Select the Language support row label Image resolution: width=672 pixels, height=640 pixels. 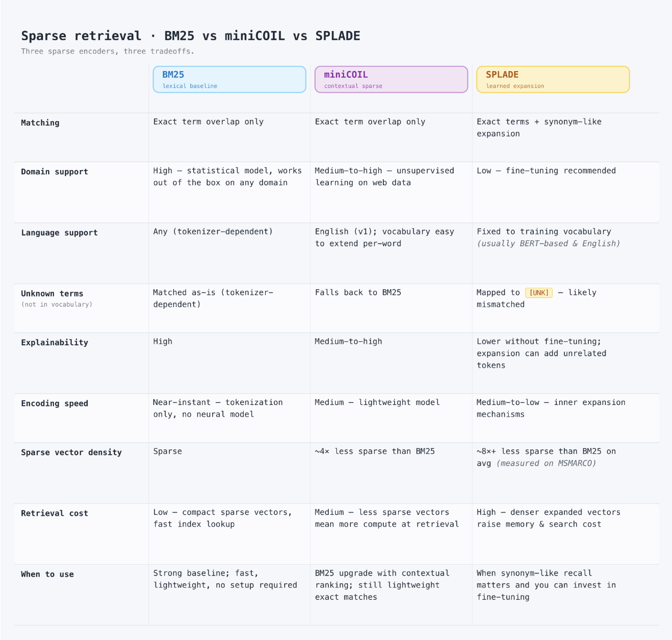(59, 233)
